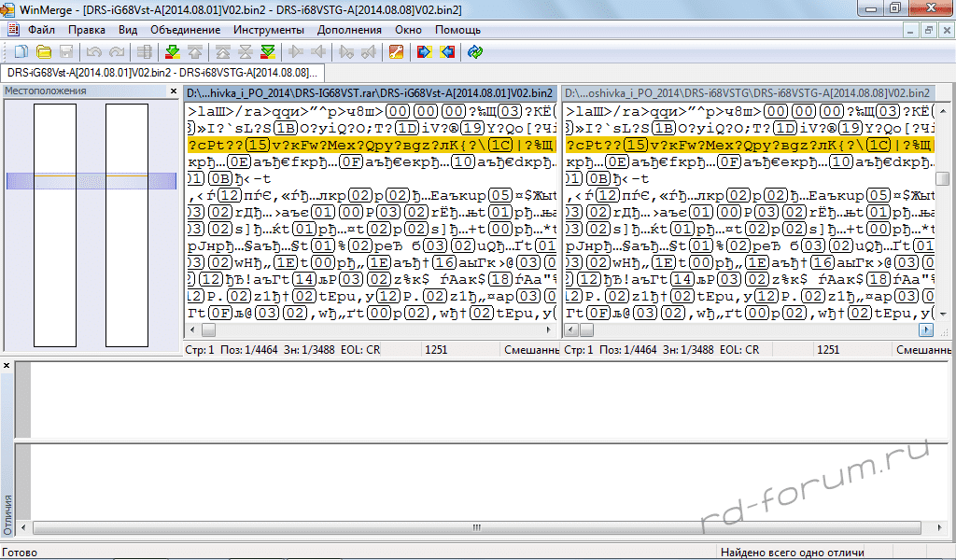Go to last difference double green arrow

pos(268,52)
